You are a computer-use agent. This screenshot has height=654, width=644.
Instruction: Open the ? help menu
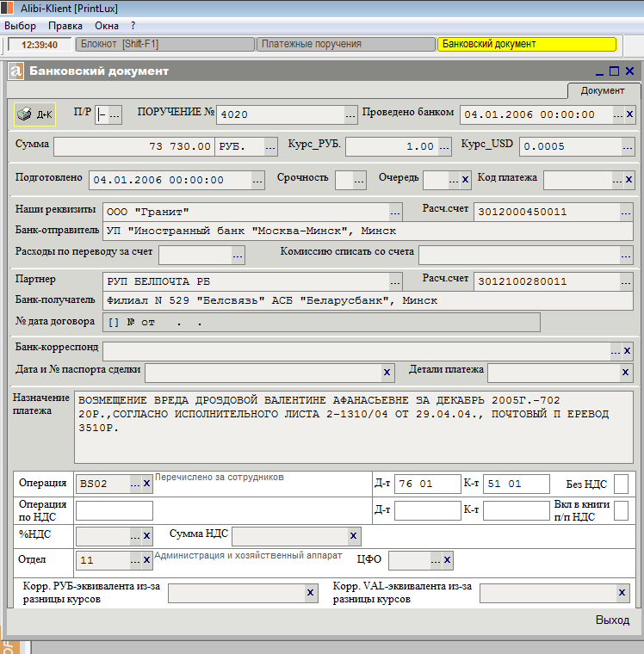click(133, 26)
